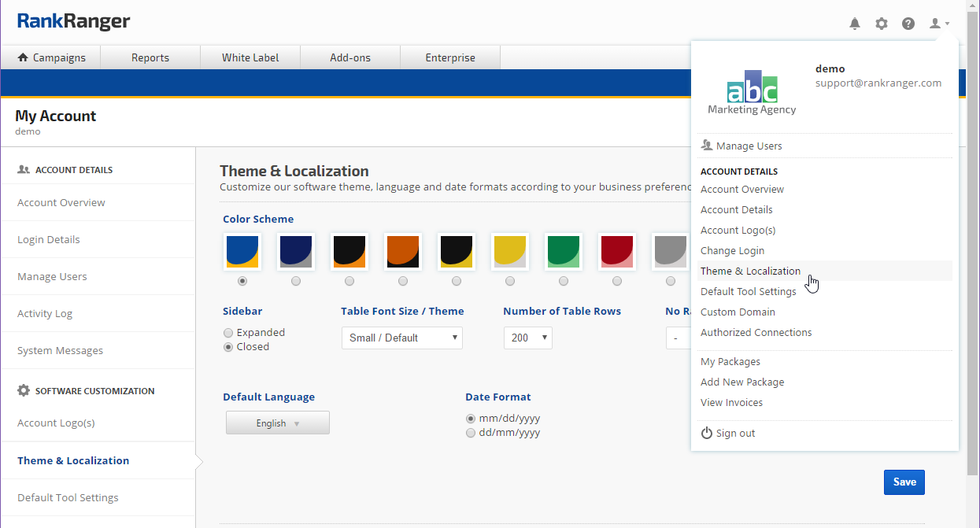Click the RankRanger logo
This screenshot has width=980, height=528.
(x=73, y=21)
